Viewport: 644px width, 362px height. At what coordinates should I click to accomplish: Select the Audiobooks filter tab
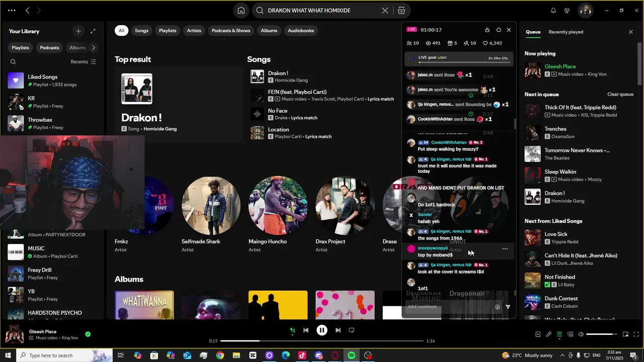coord(301,31)
